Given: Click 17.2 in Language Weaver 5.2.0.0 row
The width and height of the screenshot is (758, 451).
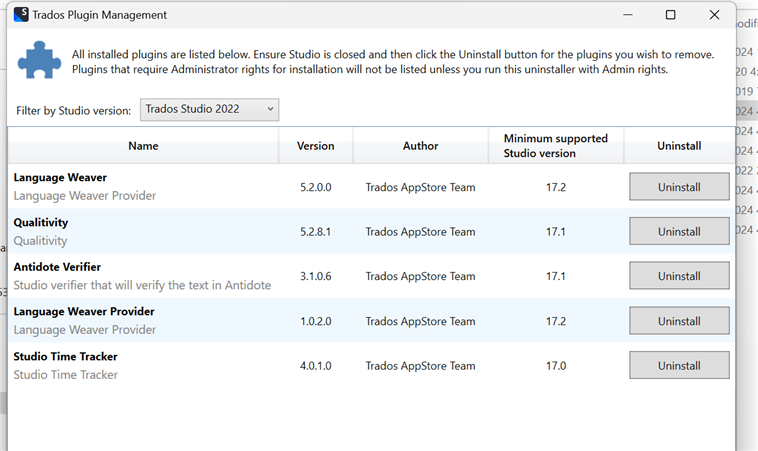Looking at the screenshot, I should pyautogui.click(x=556, y=187).
